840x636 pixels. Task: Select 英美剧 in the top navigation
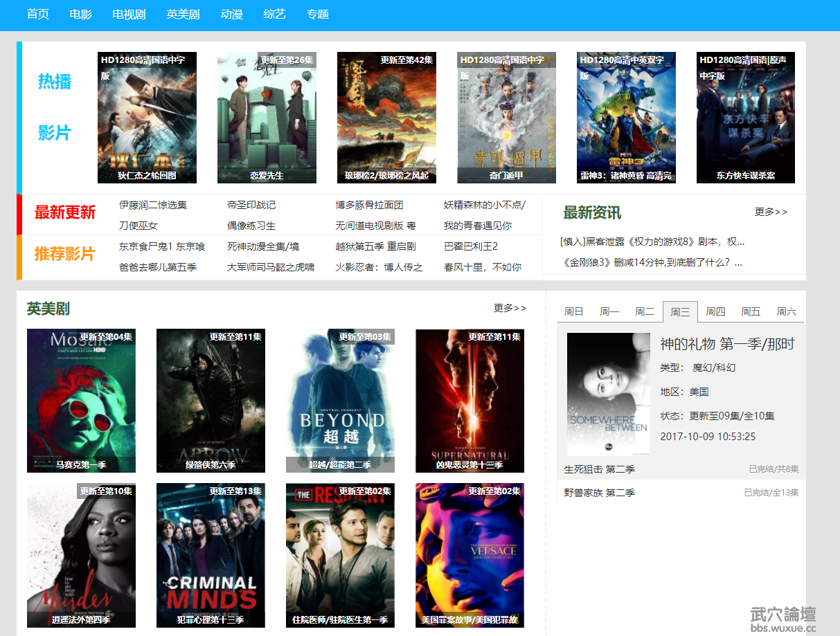183,15
